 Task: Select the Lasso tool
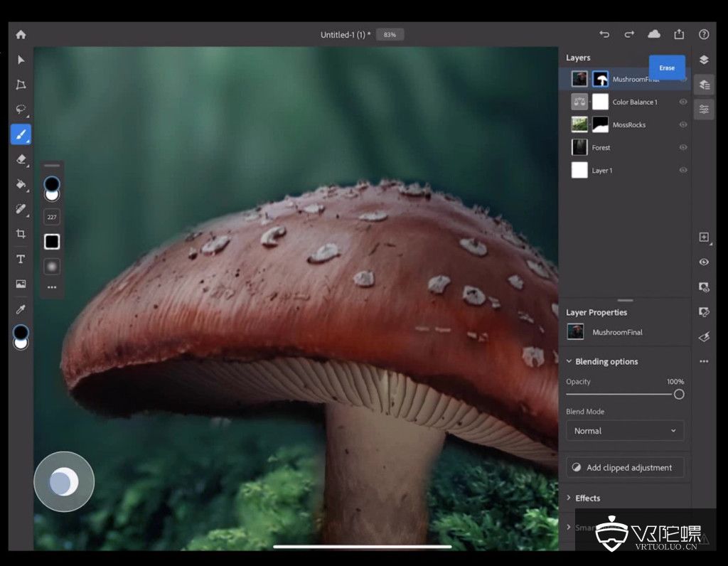point(21,110)
